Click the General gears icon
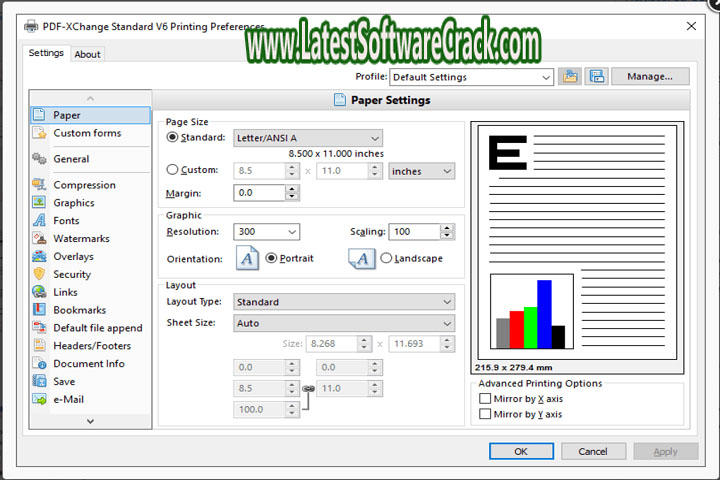 [39, 158]
